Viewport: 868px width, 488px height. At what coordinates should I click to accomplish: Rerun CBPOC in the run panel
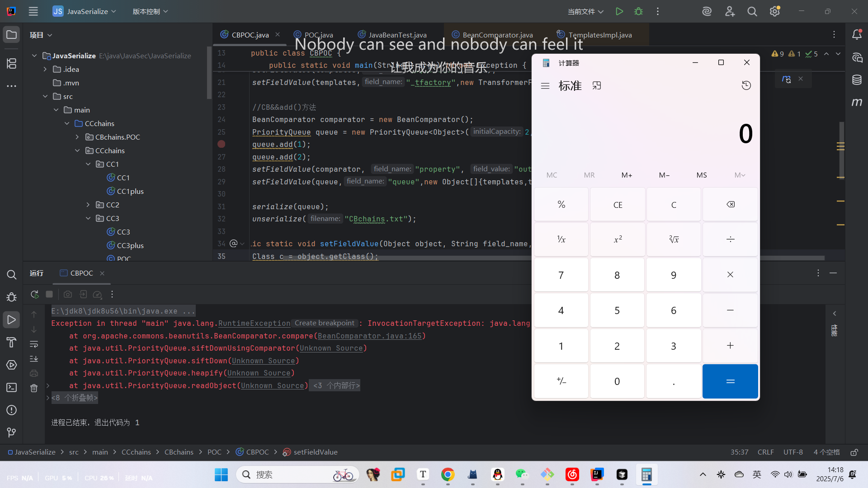point(34,294)
